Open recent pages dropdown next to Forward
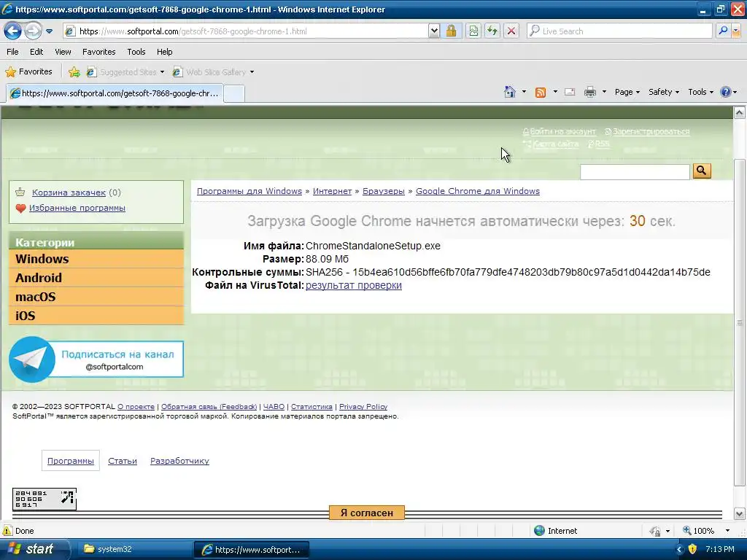This screenshot has height=560, width=747. click(49, 31)
